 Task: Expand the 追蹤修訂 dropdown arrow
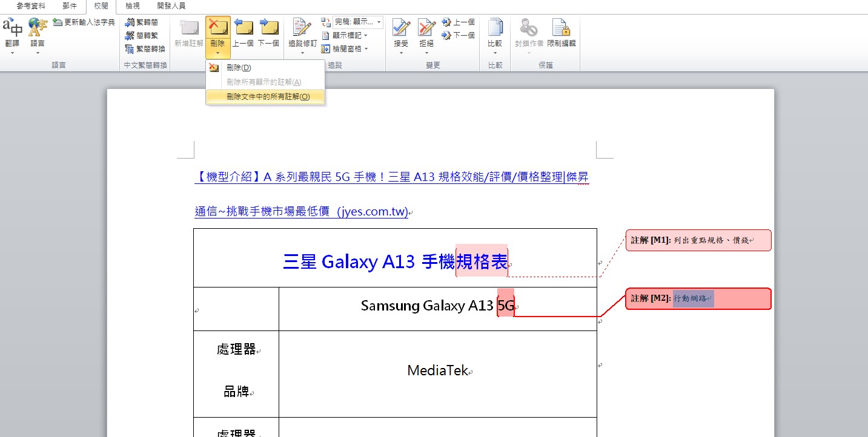pos(302,53)
